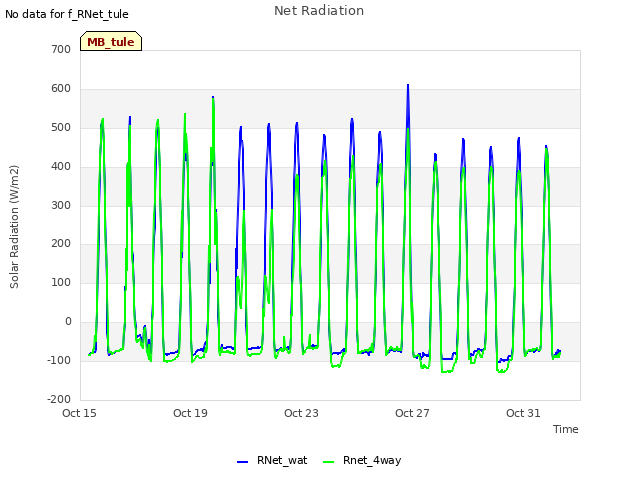640x480 pixels.
Task: Click the green Rnet_4way legend swatch
Action: (328, 462)
